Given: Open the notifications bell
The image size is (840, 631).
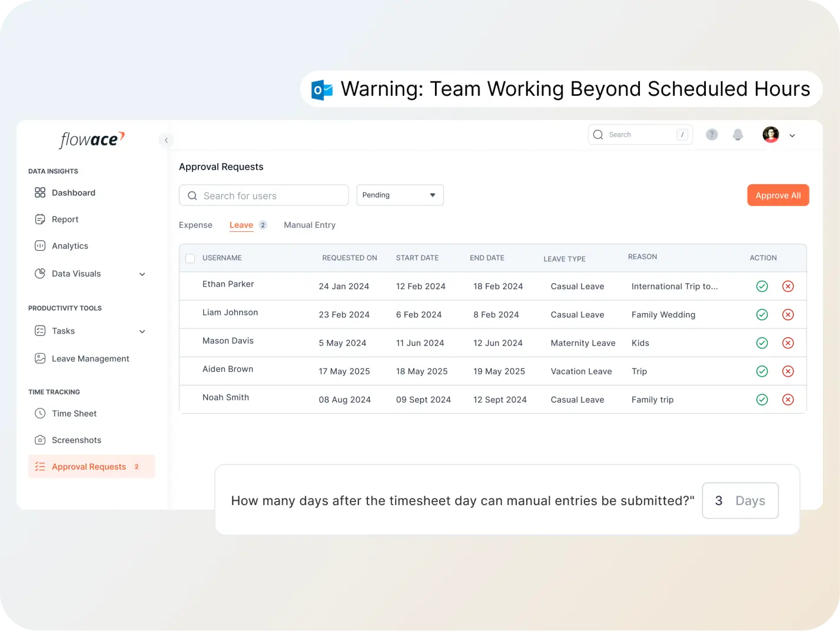Looking at the screenshot, I should (738, 135).
